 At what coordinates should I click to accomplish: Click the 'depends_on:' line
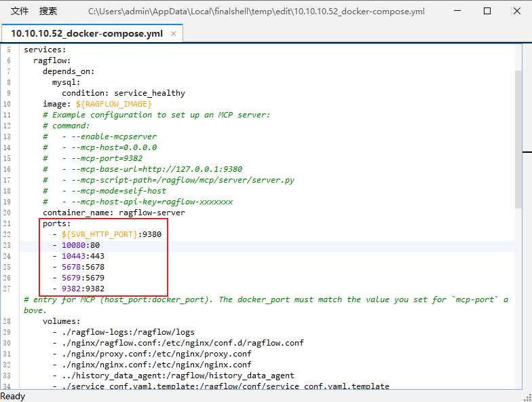pos(69,71)
